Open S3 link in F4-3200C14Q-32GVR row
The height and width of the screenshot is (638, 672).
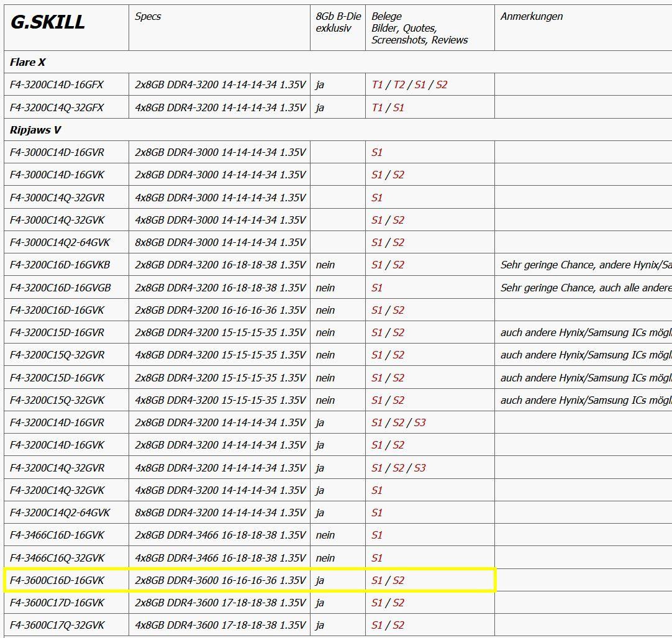420,468
